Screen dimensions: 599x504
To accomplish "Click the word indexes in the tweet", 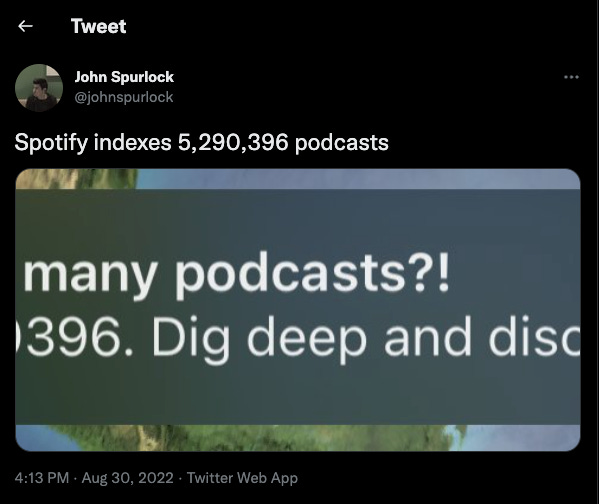I will 133,143.
